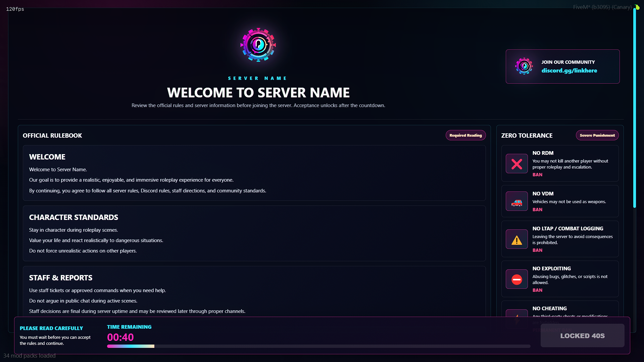Click the ZERO TOLERANCE title
The image size is (644, 362).
[x=527, y=135]
